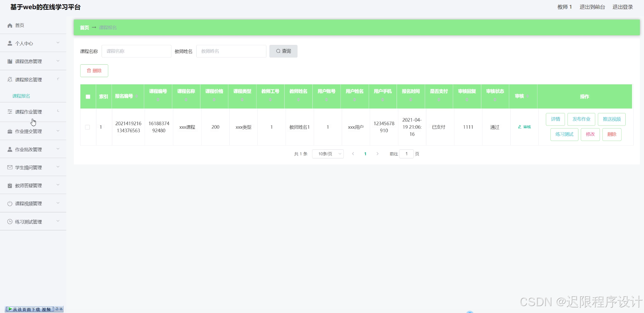Click the page number input next to 前往

(x=406, y=154)
